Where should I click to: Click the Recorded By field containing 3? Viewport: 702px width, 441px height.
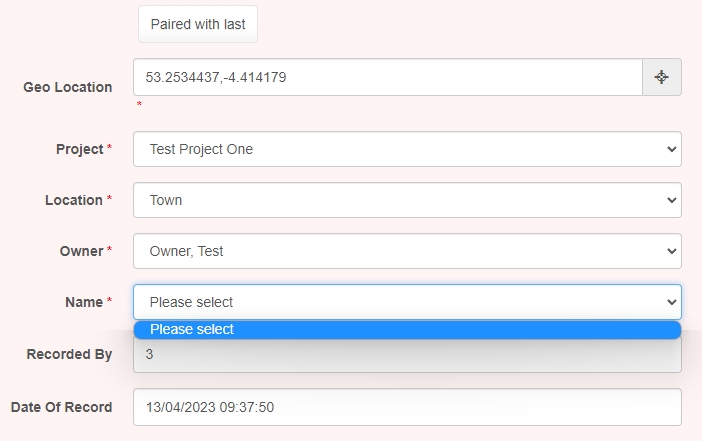[x=407, y=356]
